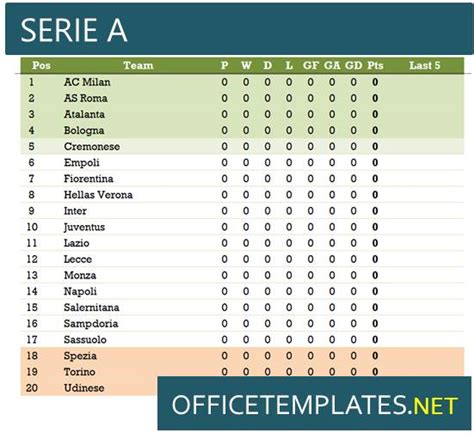Click the AC Milan team cell
474x439 pixels.
point(87,82)
